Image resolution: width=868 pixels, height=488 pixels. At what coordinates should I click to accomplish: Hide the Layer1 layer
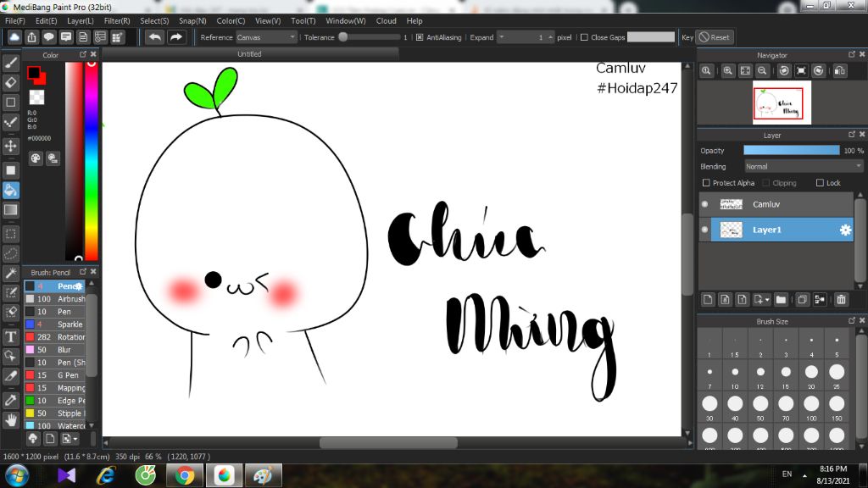click(704, 230)
